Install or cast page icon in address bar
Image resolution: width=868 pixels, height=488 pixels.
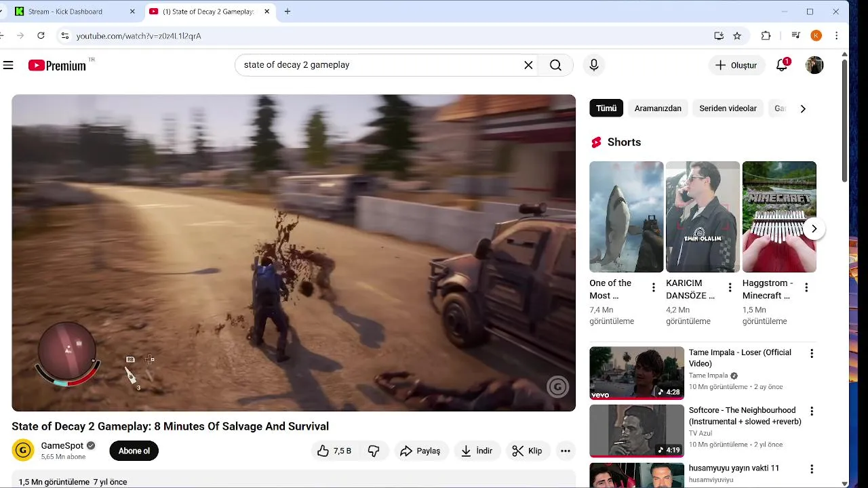(x=719, y=36)
